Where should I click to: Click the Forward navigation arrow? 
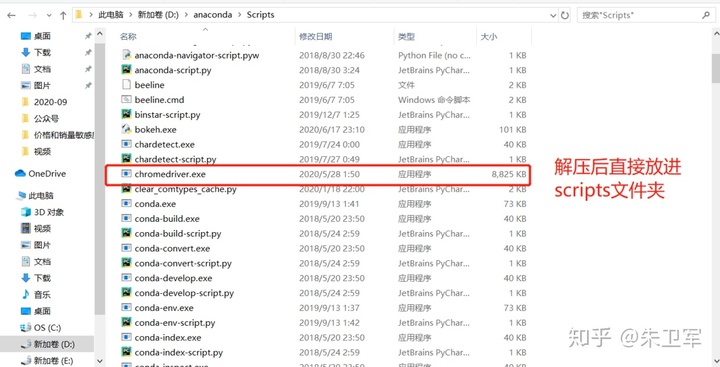(32, 15)
